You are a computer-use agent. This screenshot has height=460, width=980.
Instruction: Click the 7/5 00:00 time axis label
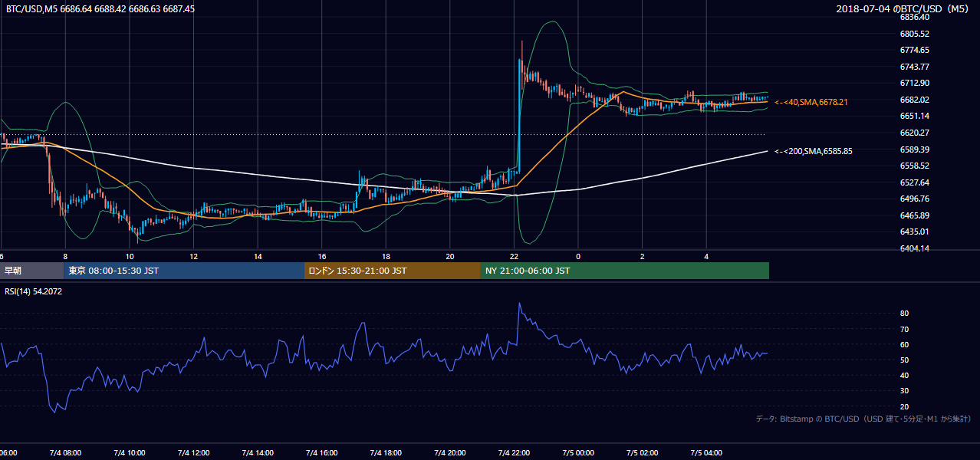tap(578, 453)
